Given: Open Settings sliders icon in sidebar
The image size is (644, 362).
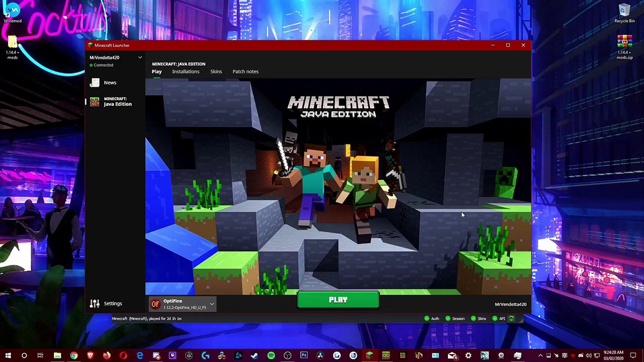Looking at the screenshot, I should click(x=95, y=303).
